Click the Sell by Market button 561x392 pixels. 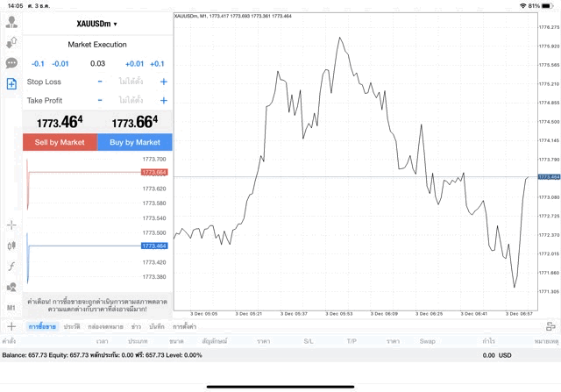coord(60,142)
